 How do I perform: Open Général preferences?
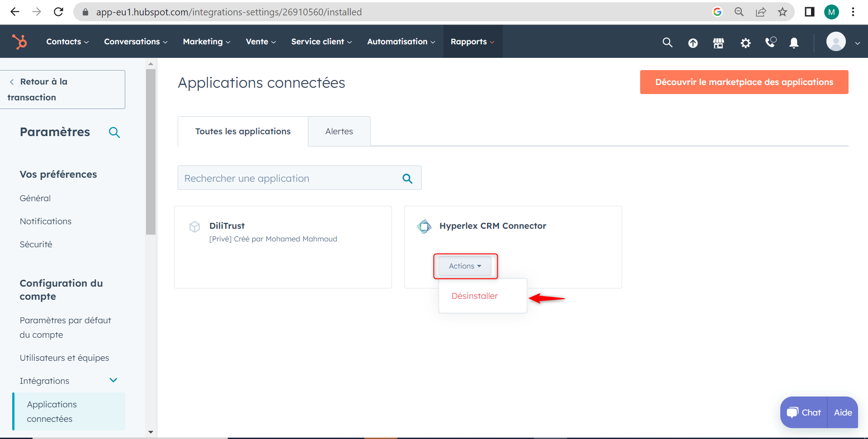(35, 198)
